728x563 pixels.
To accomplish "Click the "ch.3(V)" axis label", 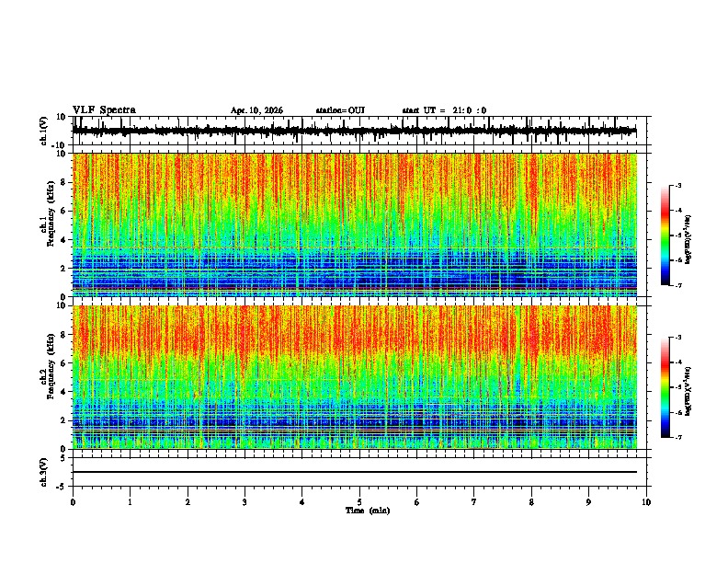I will coord(44,472).
